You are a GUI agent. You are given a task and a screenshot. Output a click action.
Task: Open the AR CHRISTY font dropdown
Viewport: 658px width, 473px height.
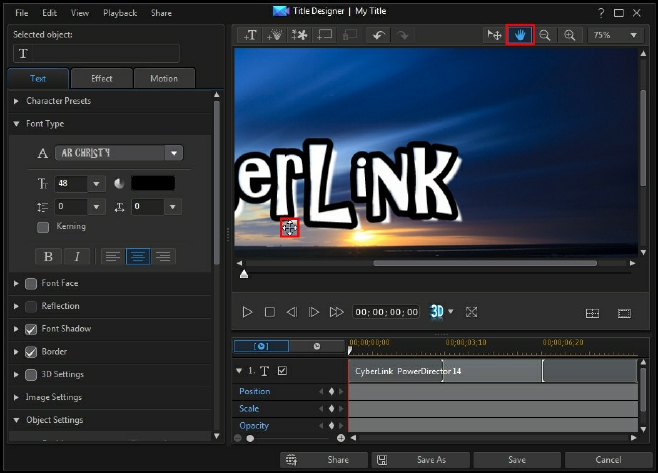point(174,153)
